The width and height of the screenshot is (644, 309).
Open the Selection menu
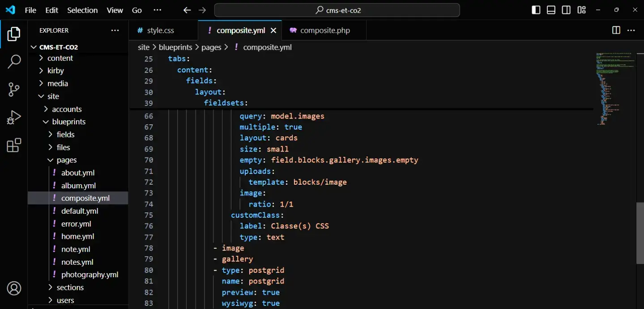tap(82, 10)
